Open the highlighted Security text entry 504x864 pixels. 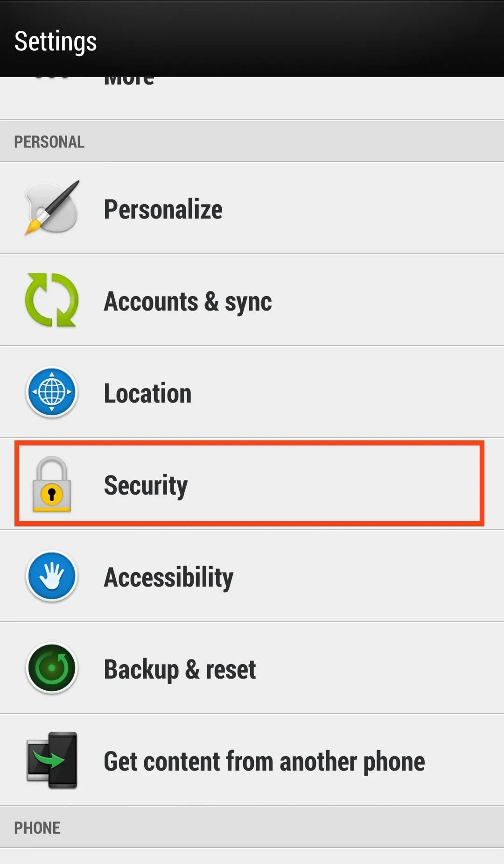pos(146,485)
